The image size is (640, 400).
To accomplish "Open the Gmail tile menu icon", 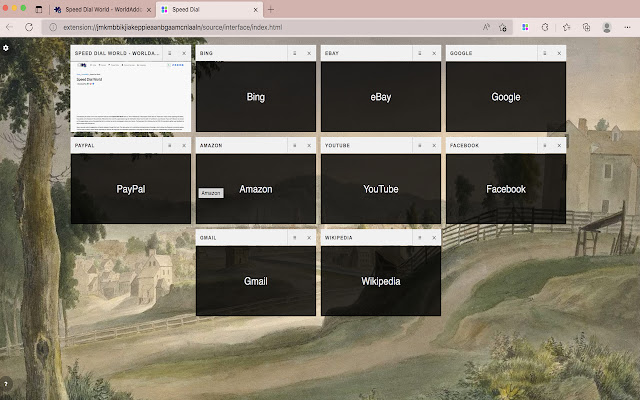I will pos(295,238).
